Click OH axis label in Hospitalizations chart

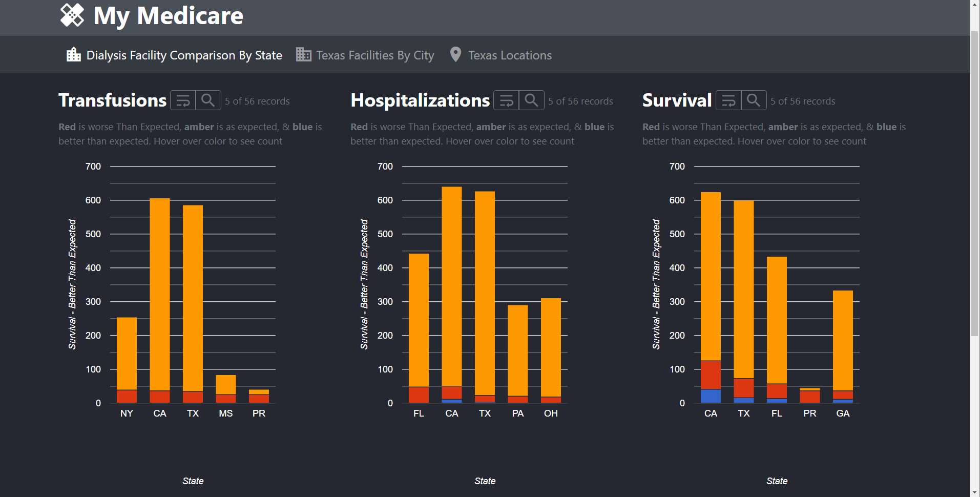tap(551, 413)
